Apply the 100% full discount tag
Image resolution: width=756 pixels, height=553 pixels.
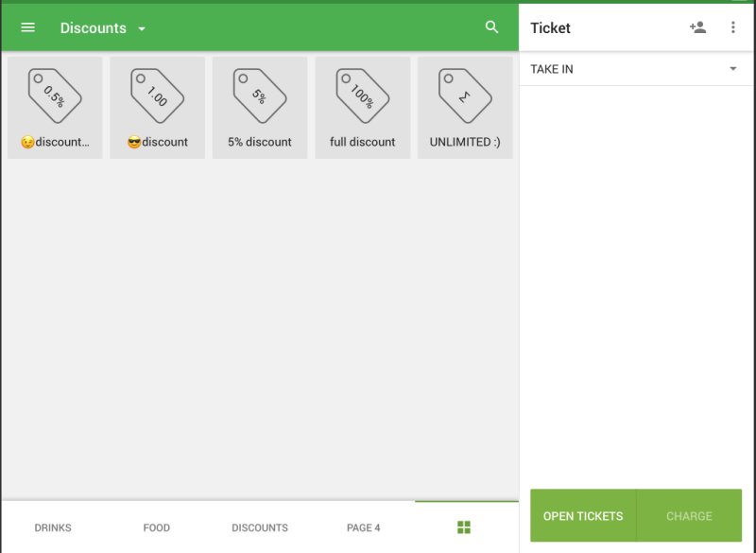tap(362, 95)
